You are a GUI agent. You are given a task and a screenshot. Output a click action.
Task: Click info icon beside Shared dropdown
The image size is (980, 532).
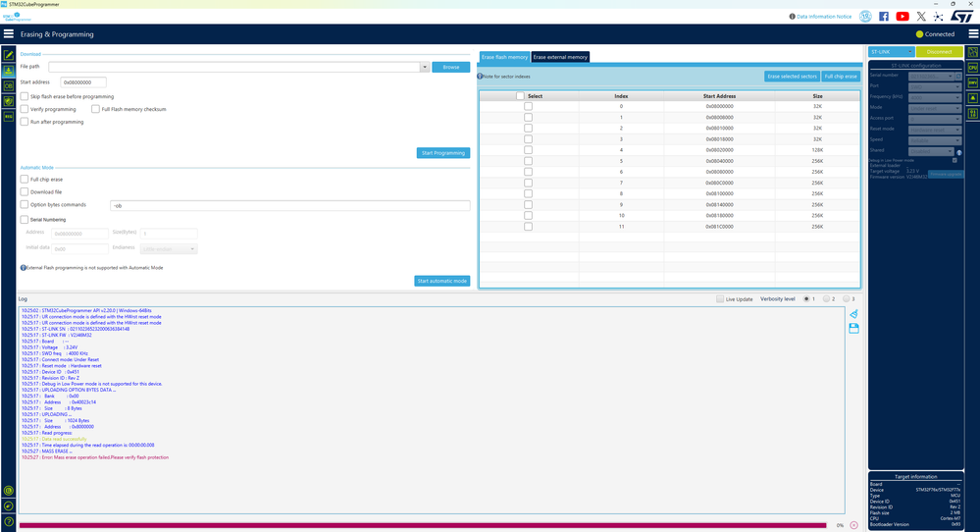click(x=959, y=152)
